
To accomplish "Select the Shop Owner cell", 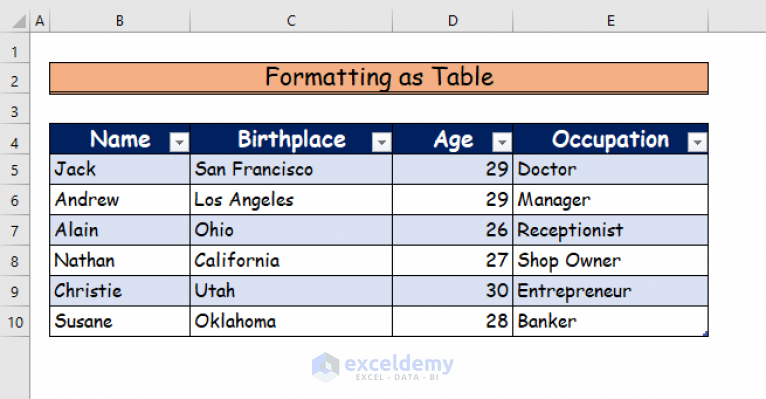I will pyautogui.click(x=611, y=260).
